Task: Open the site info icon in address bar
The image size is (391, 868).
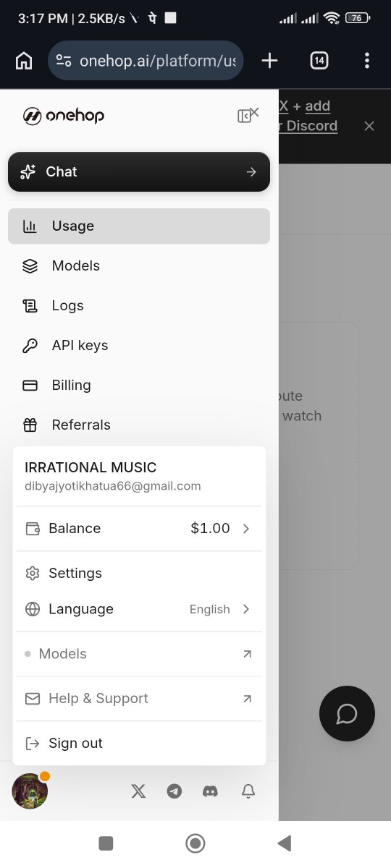Action: pyautogui.click(x=64, y=61)
